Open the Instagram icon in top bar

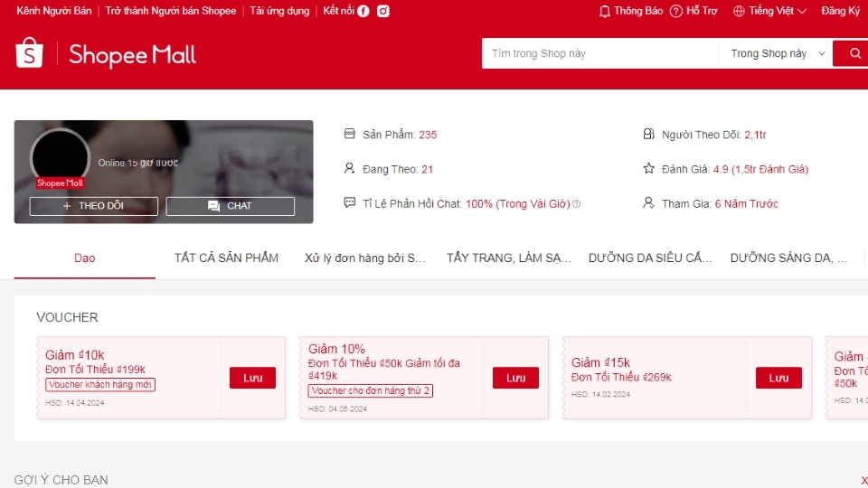click(383, 11)
